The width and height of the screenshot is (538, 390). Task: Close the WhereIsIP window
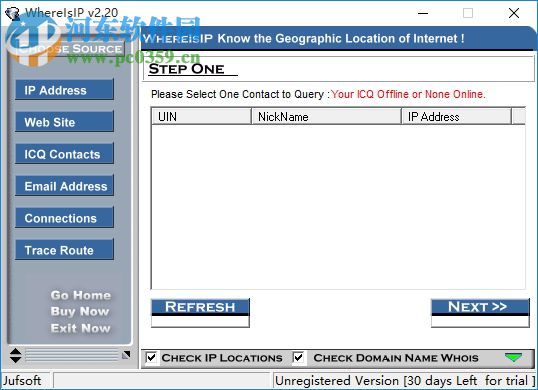tap(514, 13)
